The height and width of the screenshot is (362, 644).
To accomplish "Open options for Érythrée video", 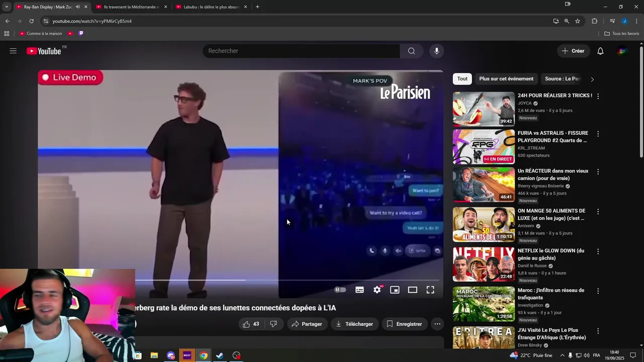I will 598,331.
